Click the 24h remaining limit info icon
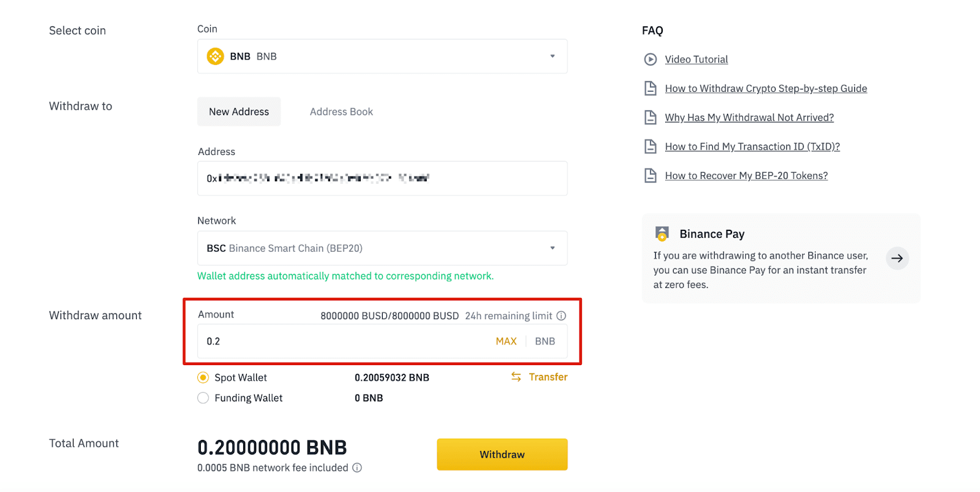 coord(561,316)
